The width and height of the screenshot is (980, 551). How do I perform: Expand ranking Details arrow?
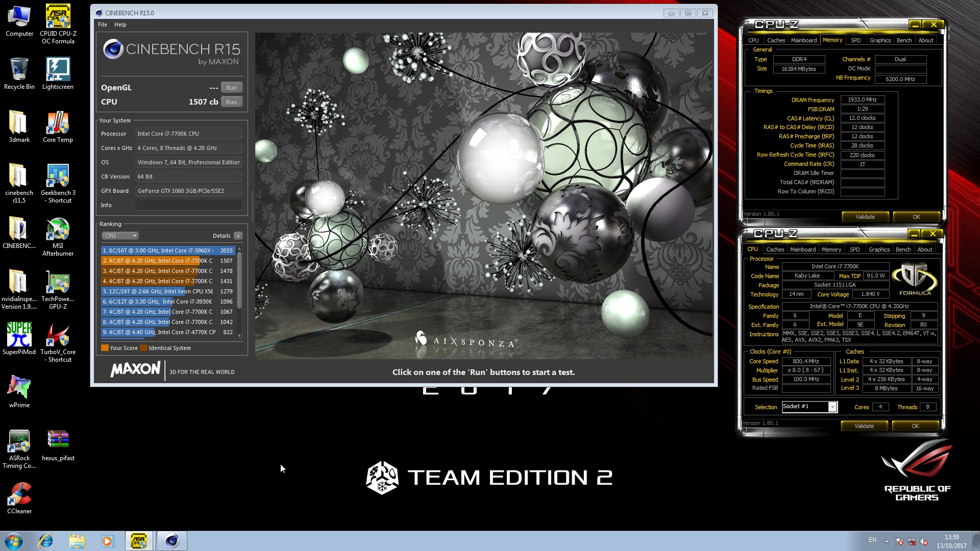point(238,236)
